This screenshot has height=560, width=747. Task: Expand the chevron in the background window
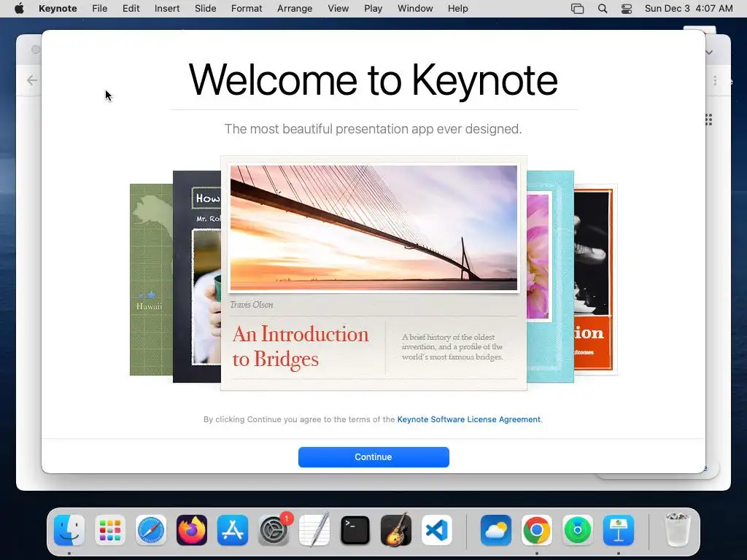coord(709,52)
